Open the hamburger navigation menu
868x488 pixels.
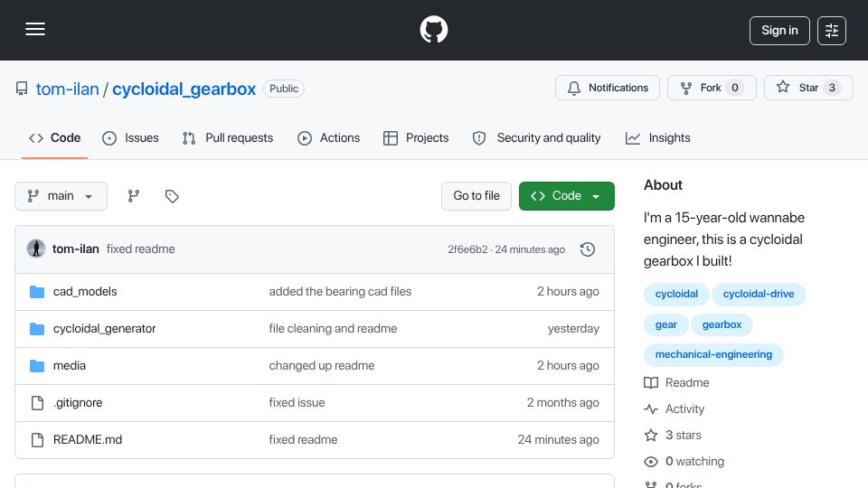click(x=35, y=29)
